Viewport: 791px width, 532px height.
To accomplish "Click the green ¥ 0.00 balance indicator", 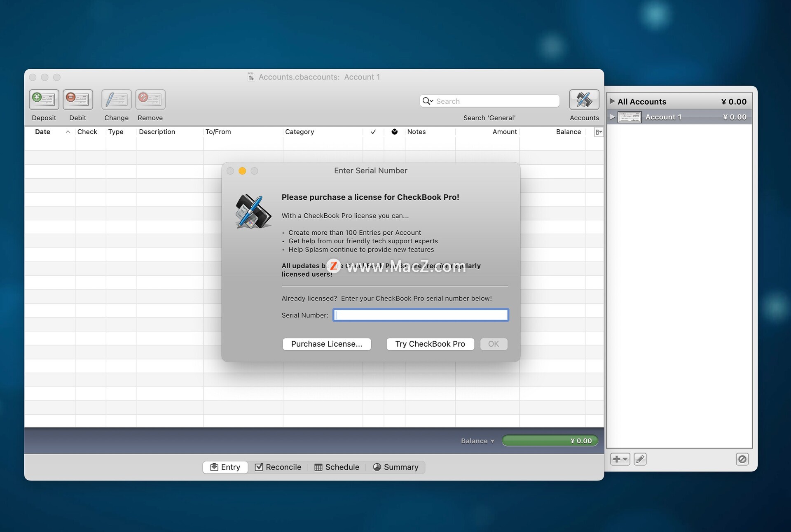I will 550,441.
